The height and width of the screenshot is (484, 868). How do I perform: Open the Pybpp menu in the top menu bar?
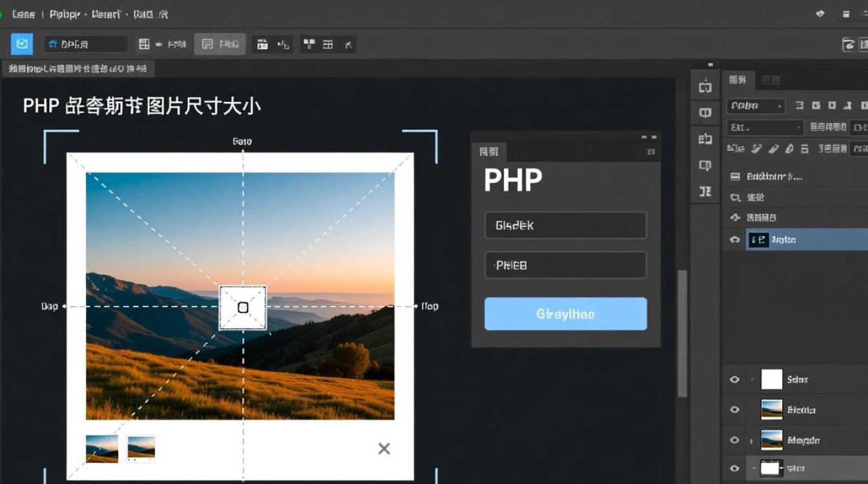[65, 14]
